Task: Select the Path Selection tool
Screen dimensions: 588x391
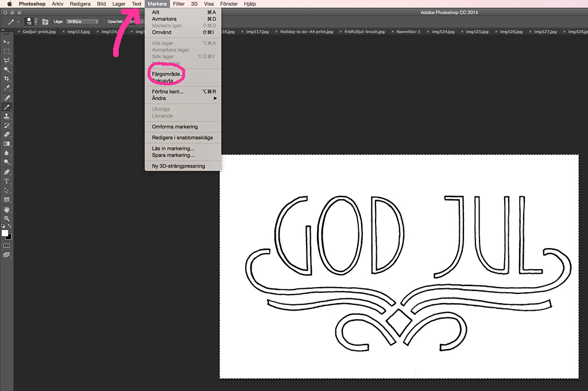Action: coord(7,191)
